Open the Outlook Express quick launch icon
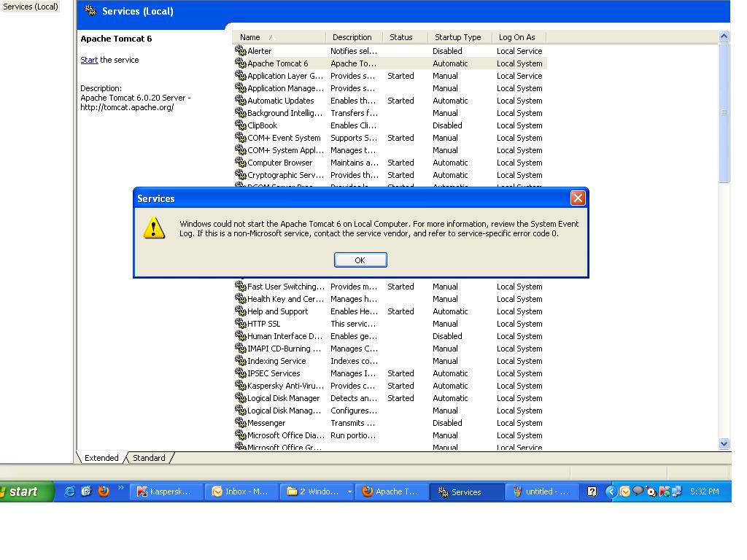747x560 pixels. tap(86, 491)
